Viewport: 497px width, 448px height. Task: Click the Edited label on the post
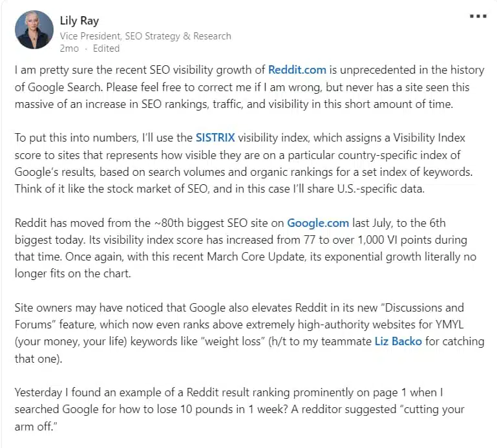point(106,48)
